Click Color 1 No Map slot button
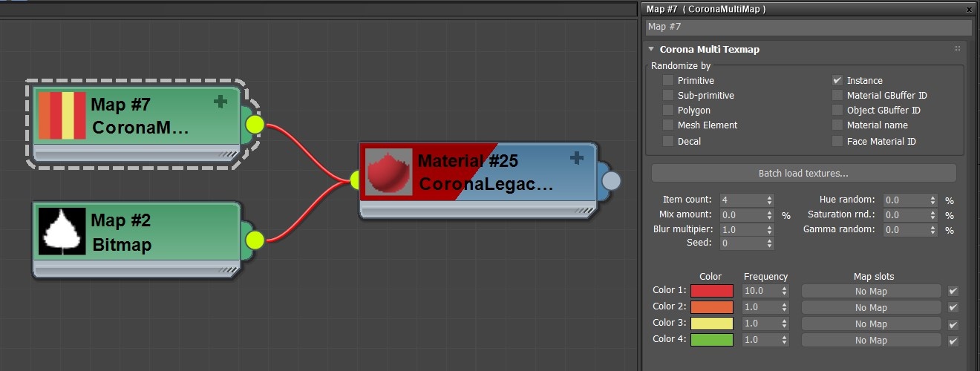Image resolution: width=980 pixels, height=371 pixels. click(x=871, y=291)
